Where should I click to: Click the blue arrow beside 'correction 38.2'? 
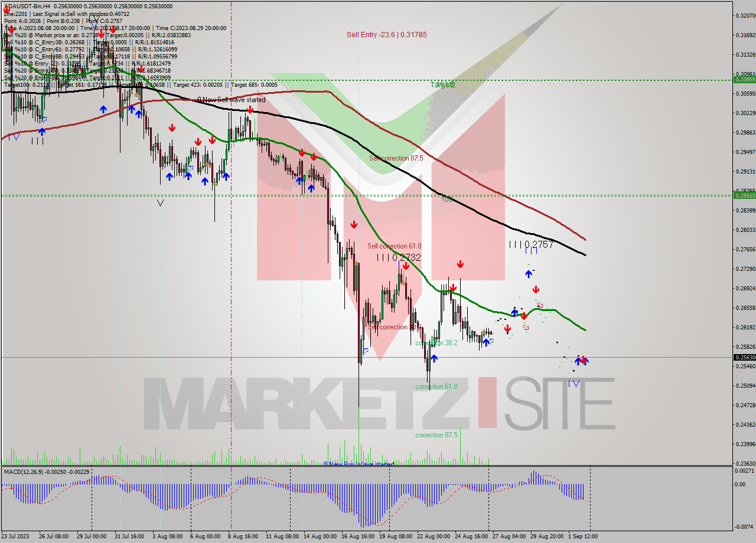[434, 358]
